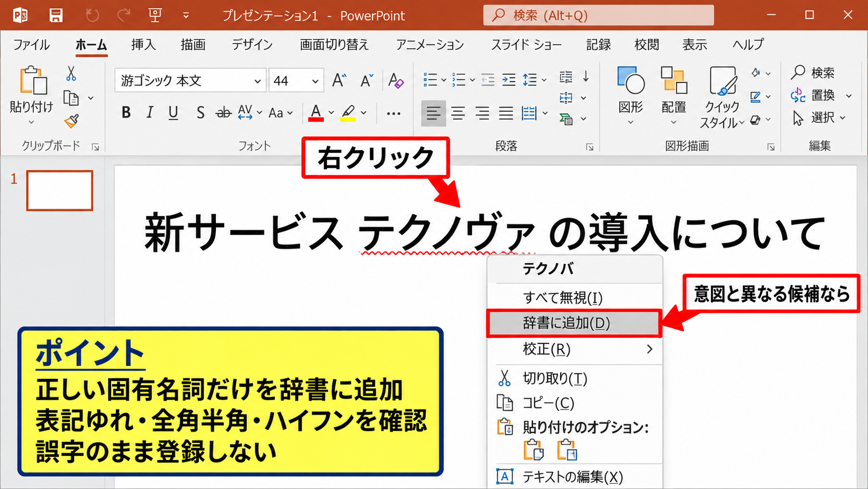Viewport: 868px width, 489px height.
Task: Open 選択 select dropdown
Action: point(819,118)
